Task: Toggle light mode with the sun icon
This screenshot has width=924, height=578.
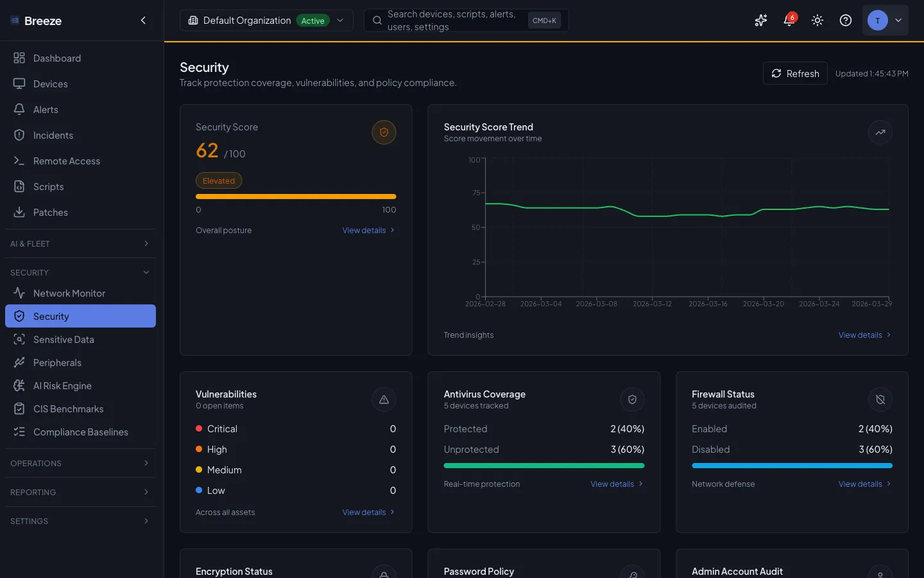Action: point(817,20)
